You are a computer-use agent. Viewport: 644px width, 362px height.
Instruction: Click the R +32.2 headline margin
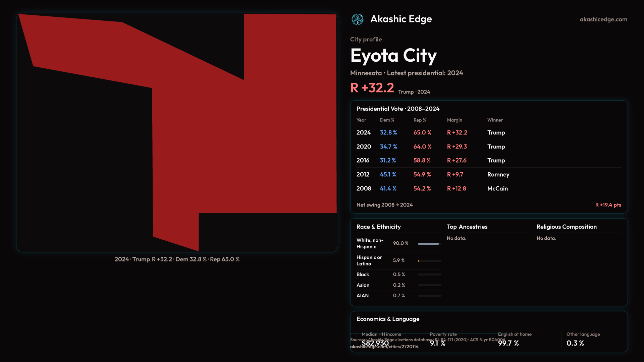click(x=372, y=88)
